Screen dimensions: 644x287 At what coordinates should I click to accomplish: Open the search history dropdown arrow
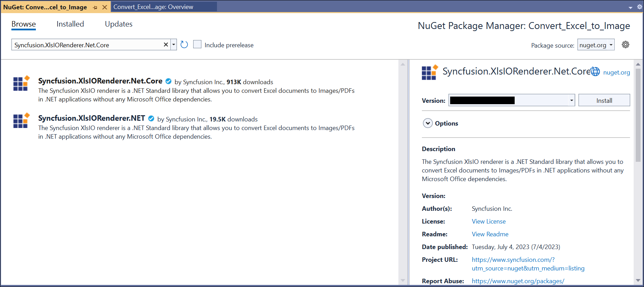tap(174, 44)
